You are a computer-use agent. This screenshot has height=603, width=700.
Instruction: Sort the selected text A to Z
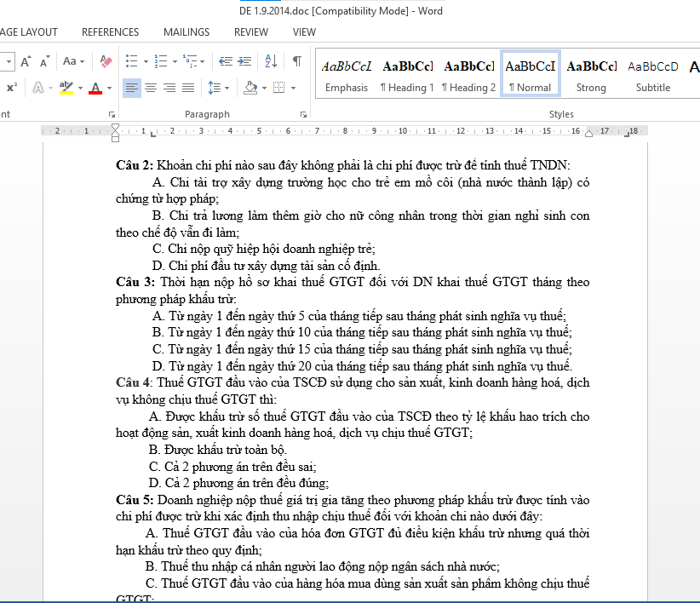click(x=271, y=61)
